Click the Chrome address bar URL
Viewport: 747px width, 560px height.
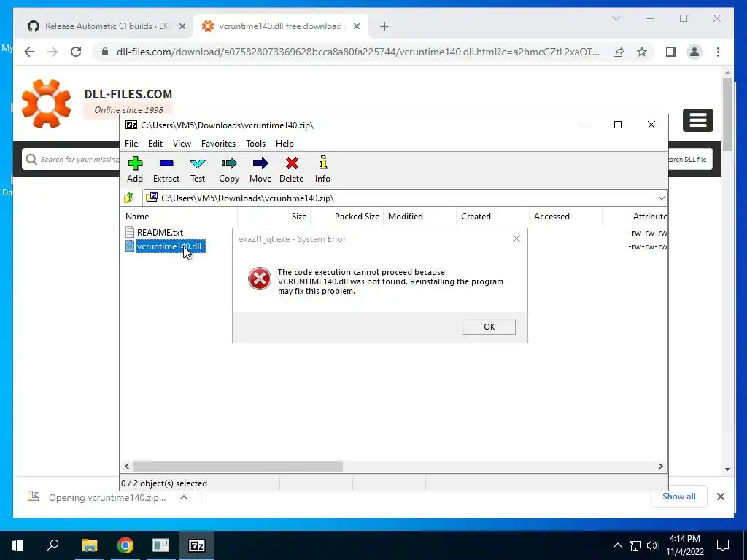(x=357, y=52)
